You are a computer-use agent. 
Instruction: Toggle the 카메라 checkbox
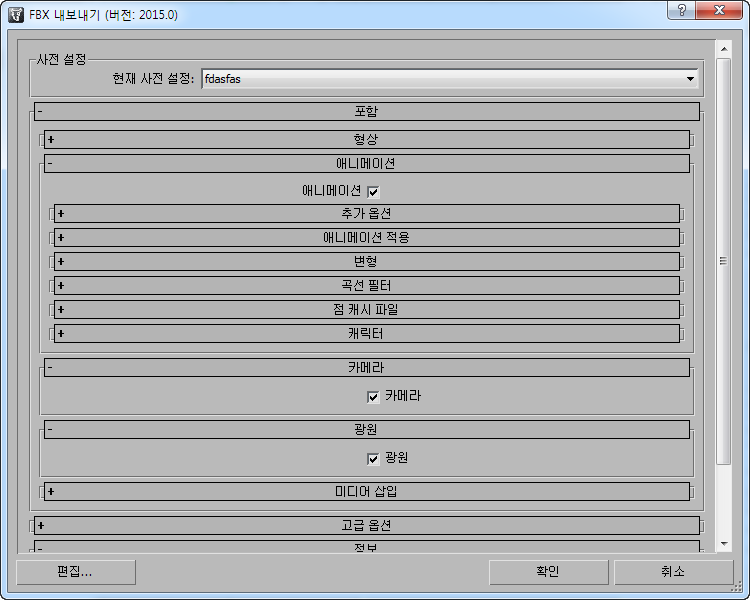[373, 397]
